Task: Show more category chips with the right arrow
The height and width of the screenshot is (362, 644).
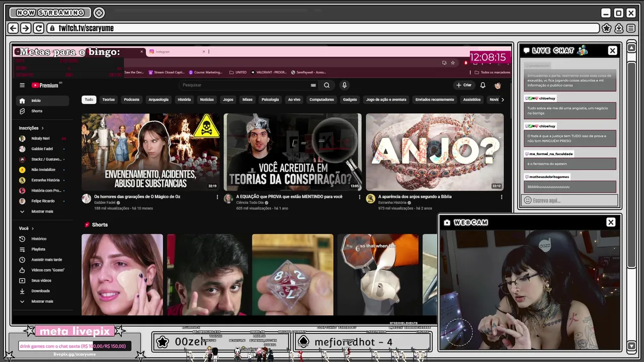Action: click(x=502, y=100)
